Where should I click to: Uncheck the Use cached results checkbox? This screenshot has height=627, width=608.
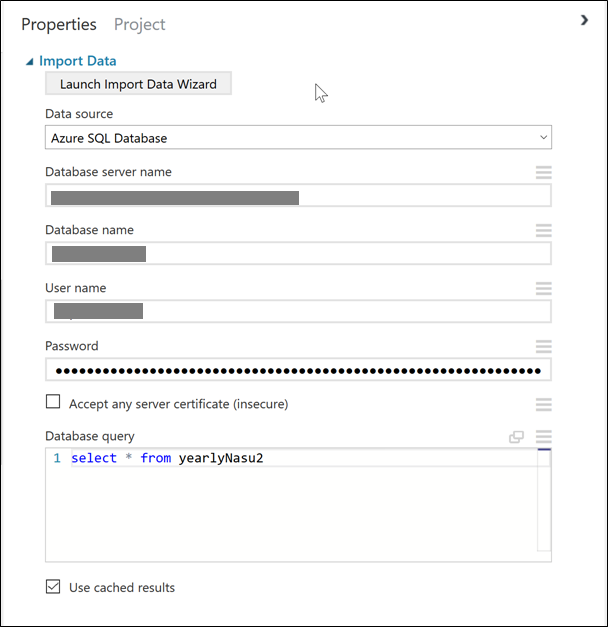tap(53, 587)
